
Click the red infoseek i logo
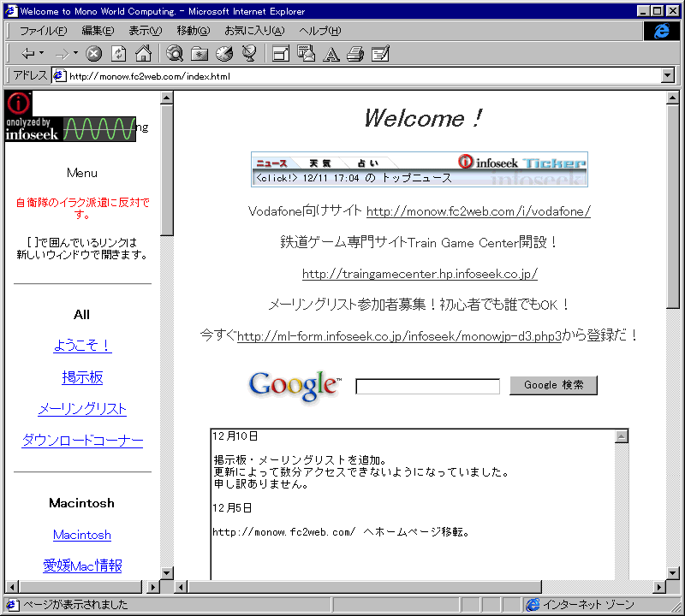(18, 104)
